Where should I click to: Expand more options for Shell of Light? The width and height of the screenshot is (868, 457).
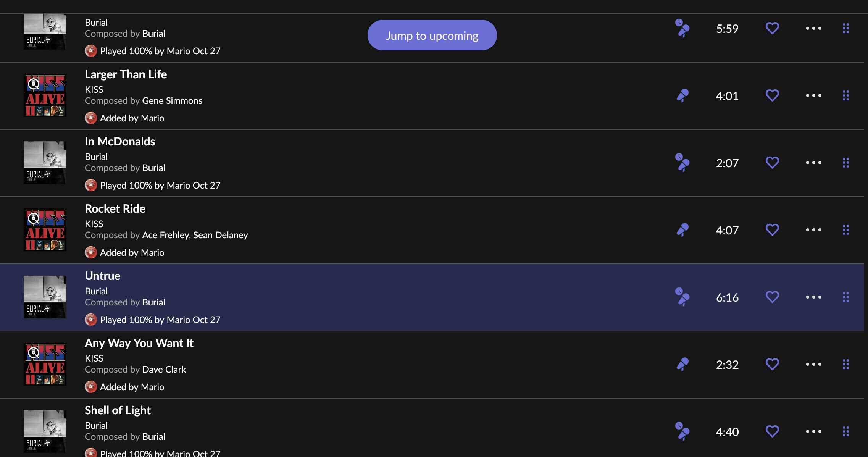click(x=813, y=431)
